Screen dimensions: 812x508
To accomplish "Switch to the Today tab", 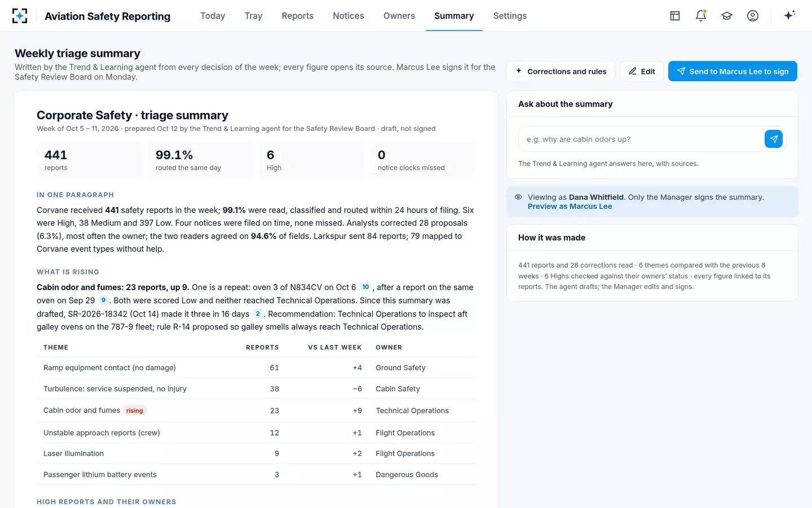I will (213, 16).
